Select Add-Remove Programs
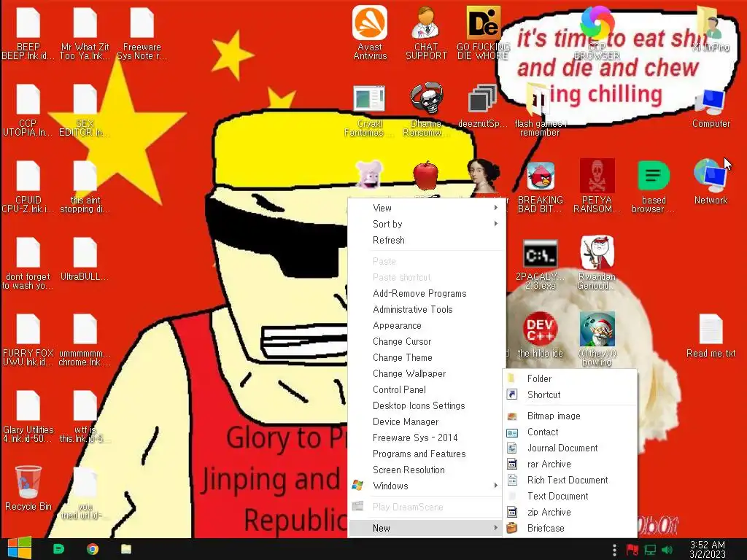 [426, 293]
